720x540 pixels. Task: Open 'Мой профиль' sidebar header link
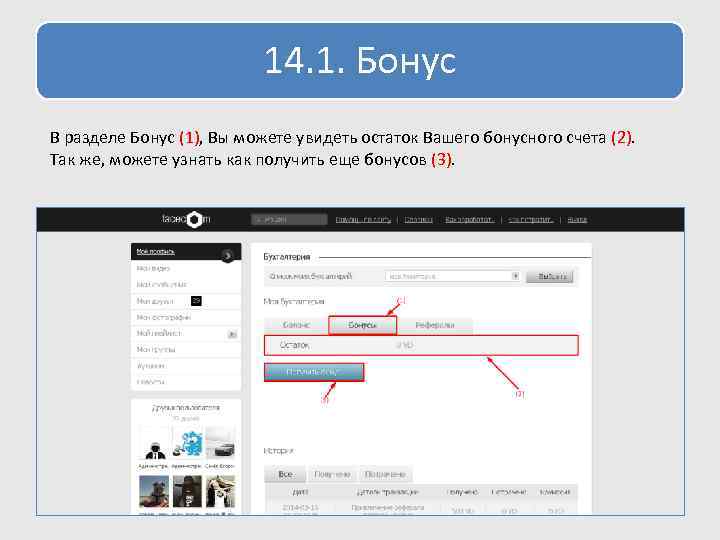[156, 252]
